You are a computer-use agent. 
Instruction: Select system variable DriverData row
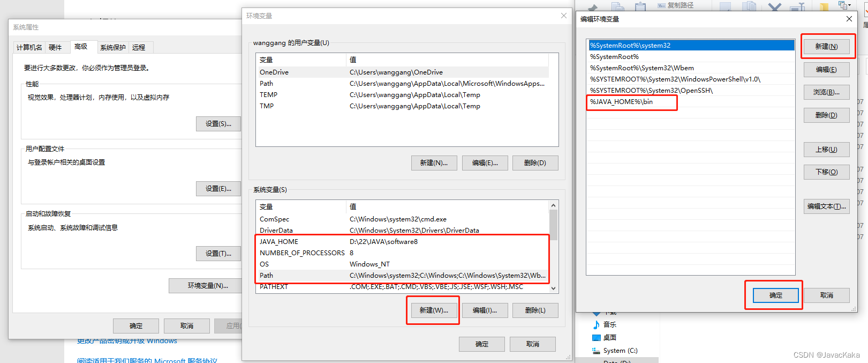click(x=403, y=231)
